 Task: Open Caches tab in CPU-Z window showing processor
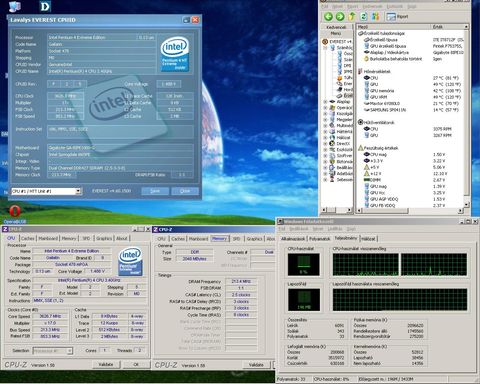point(27,238)
